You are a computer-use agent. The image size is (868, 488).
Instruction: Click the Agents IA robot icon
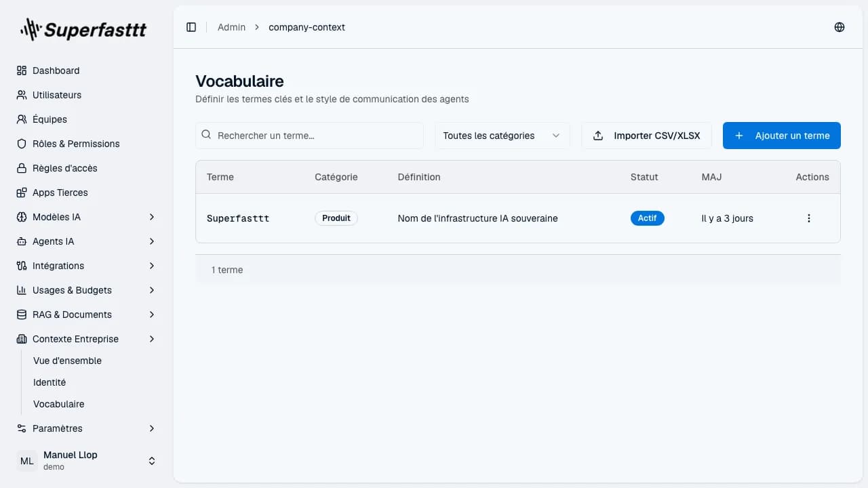coord(22,241)
